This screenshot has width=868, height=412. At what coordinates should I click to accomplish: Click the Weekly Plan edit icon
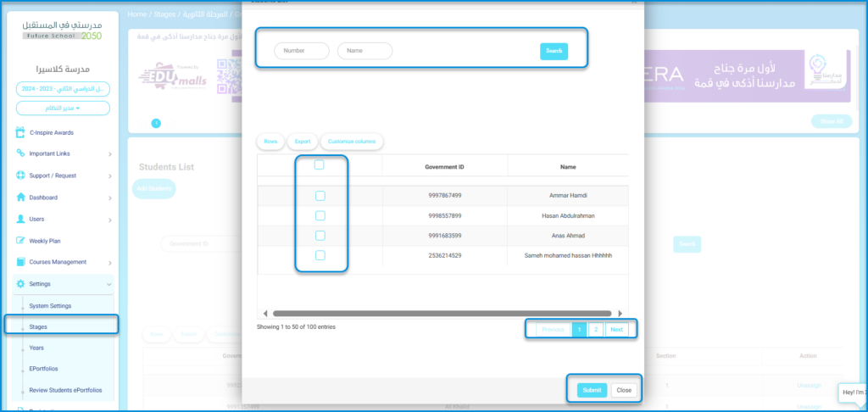click(20, 241)
